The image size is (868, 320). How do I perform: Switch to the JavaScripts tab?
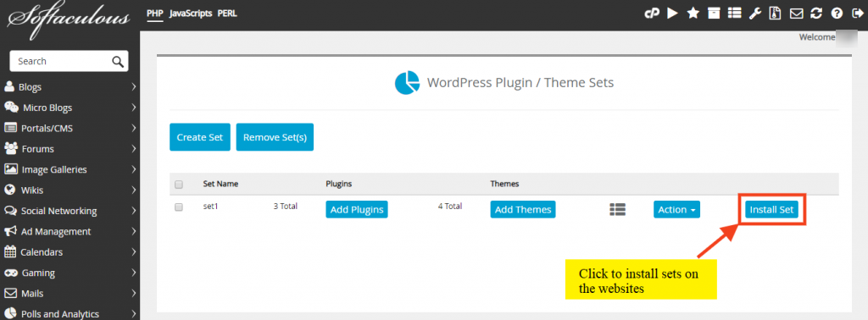pyautogui.click(x=191, y=14)
